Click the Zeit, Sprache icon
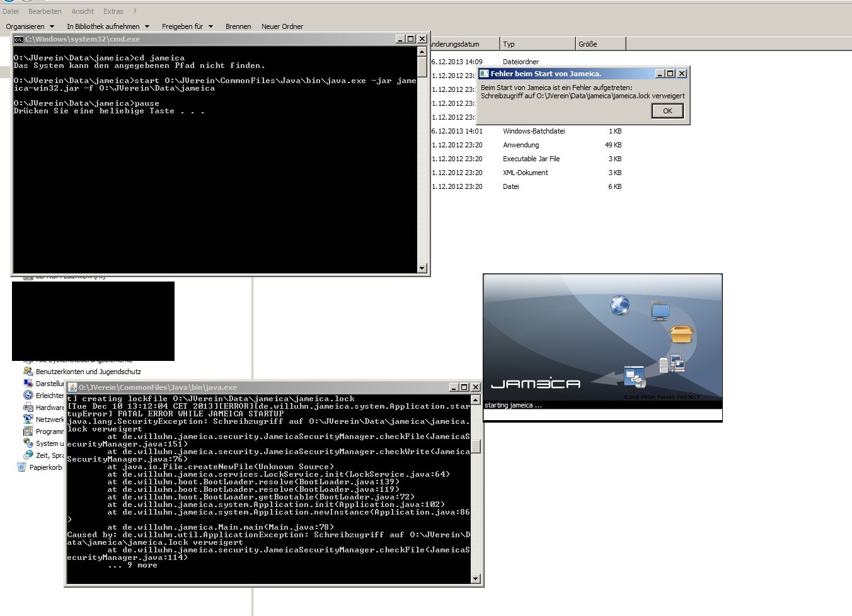Screen dimensions: 852x616 tap(28, 455)
